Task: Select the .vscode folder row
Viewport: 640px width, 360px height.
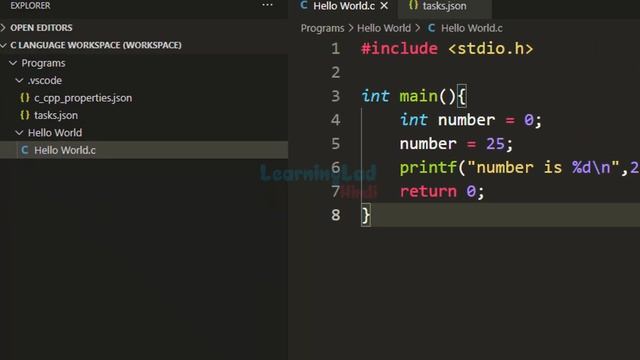Action: tap(144, 80)
